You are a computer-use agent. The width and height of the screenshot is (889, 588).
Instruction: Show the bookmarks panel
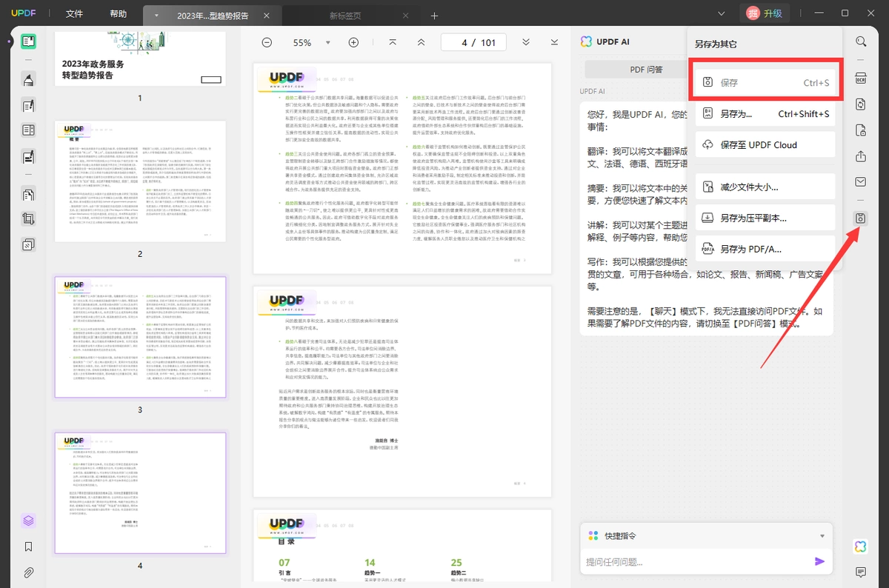pos(28,547)
